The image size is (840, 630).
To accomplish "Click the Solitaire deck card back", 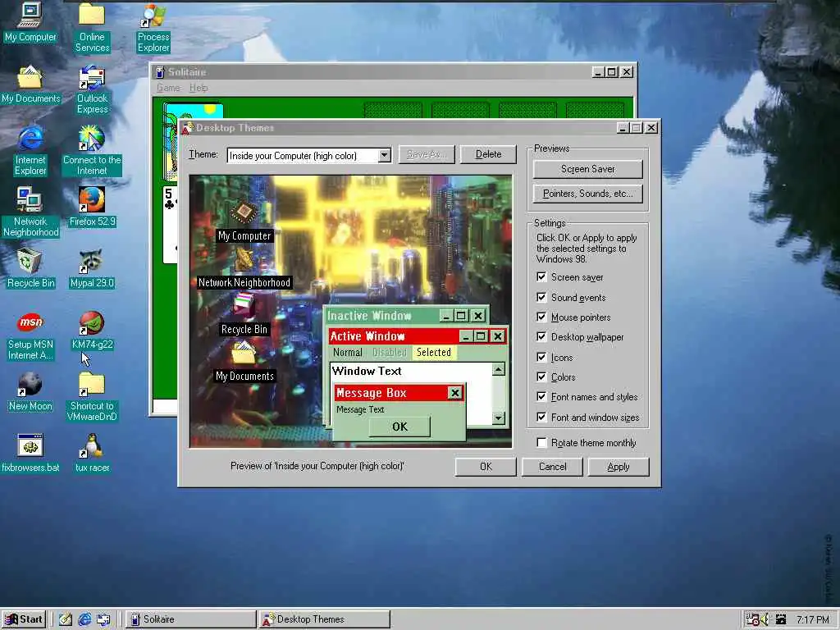I will [171, 142].
